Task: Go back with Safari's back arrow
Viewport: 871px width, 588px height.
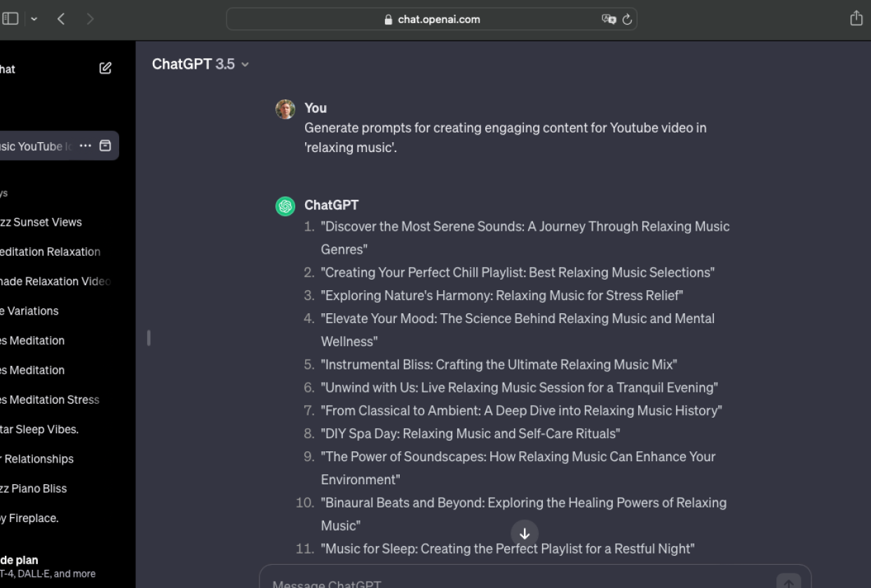Action: click(61, 20)
